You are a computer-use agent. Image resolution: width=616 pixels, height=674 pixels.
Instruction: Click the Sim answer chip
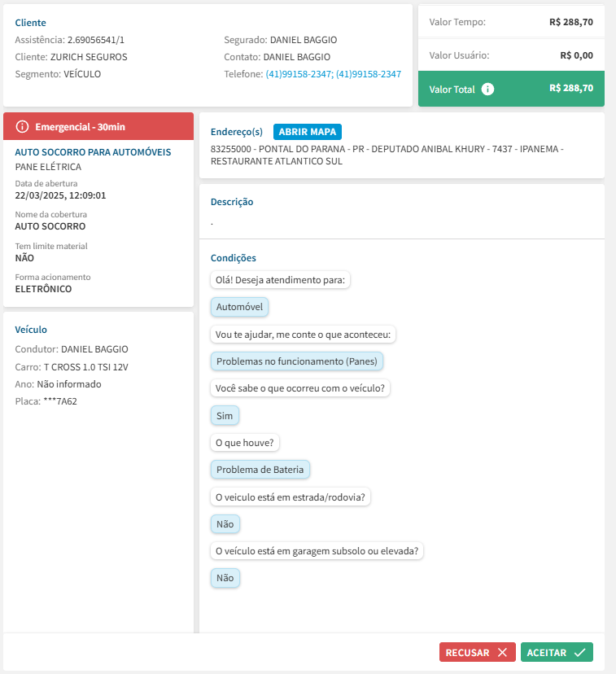pos(225,416)
